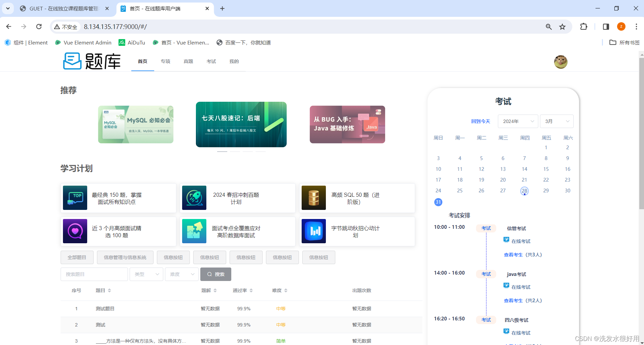Screen dimensions: 644x345
Task: Expand the 类型 filter dropdown
Action: (146, 274)
